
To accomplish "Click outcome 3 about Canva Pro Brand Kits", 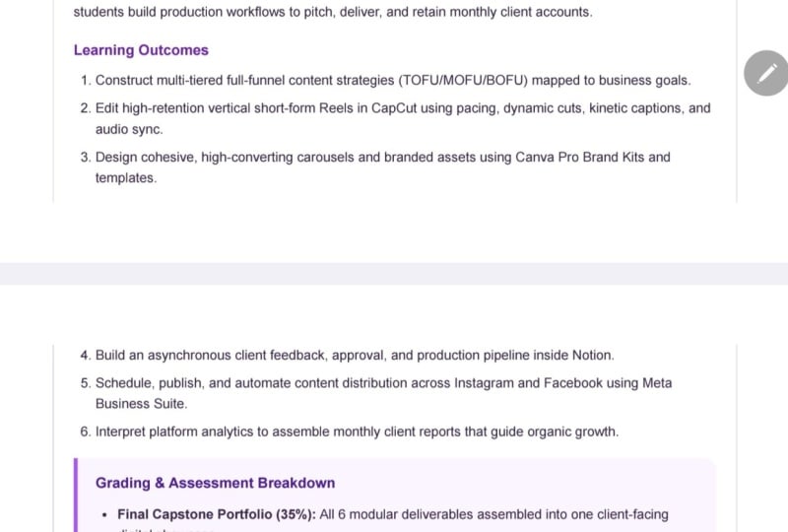I will 375,167.
